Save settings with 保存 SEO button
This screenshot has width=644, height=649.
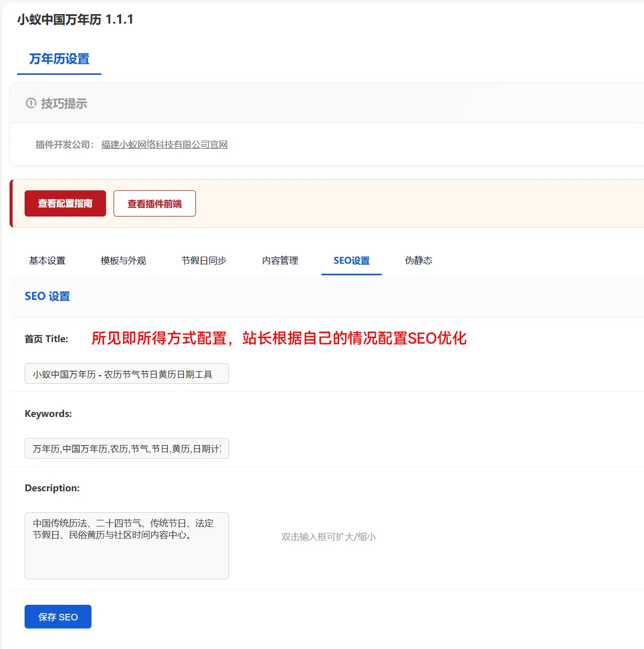coord(58,617)
